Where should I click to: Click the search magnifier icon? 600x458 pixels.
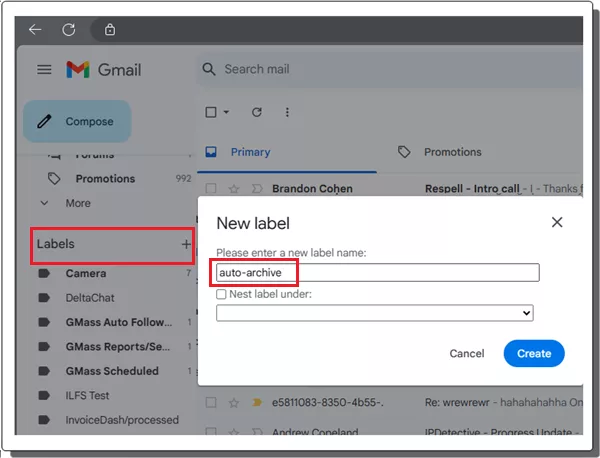tap(209, 69)
